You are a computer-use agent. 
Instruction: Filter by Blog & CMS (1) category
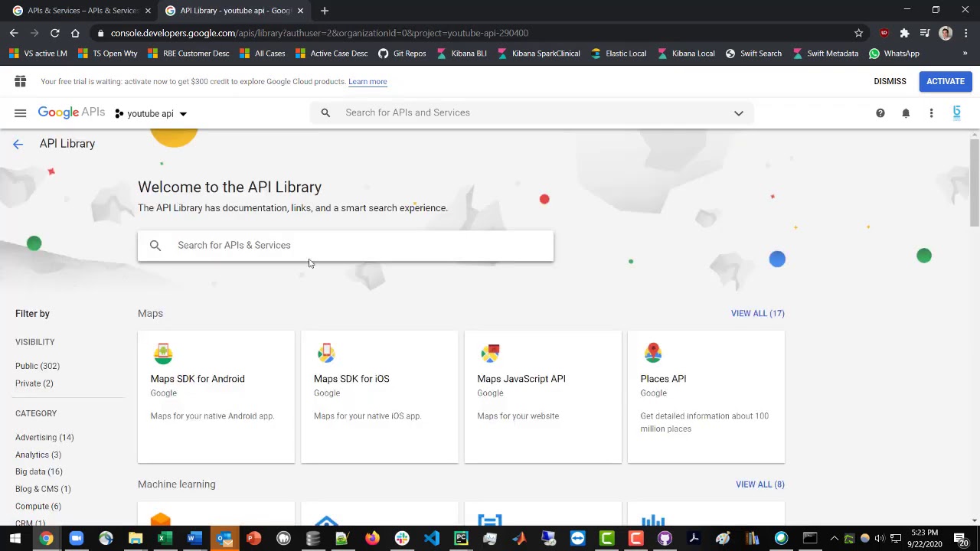point(43,489)
